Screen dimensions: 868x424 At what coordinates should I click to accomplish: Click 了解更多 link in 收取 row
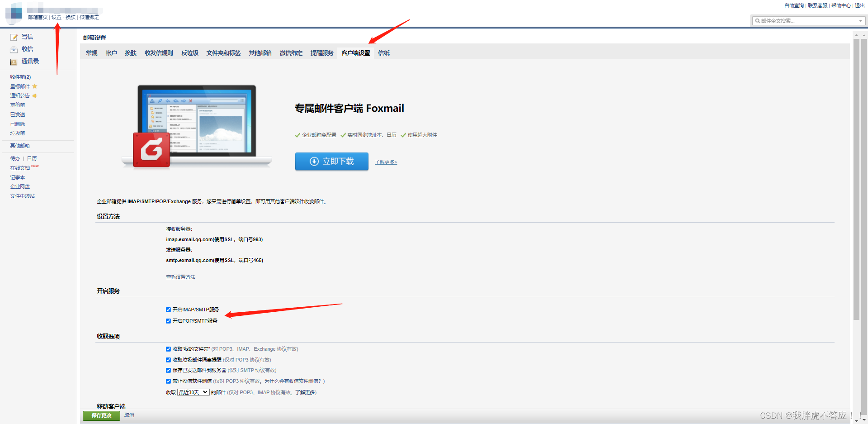[305, 392]
